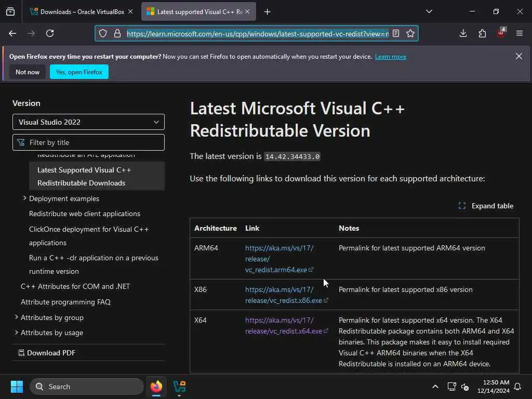This screenshot has height=399, width=532.
Task: Bookmark this page with star icon
Action: [x=410, y=33]
